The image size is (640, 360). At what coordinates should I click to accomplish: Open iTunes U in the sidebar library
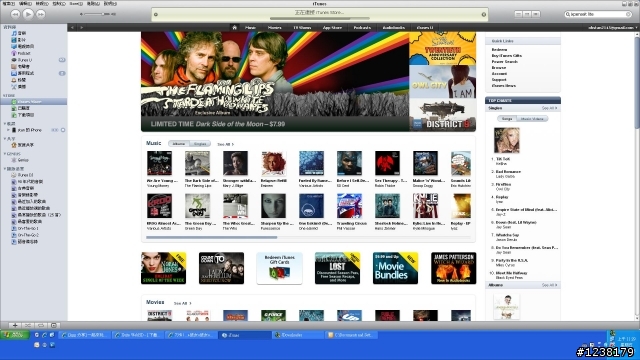click(x=24, y=60)
